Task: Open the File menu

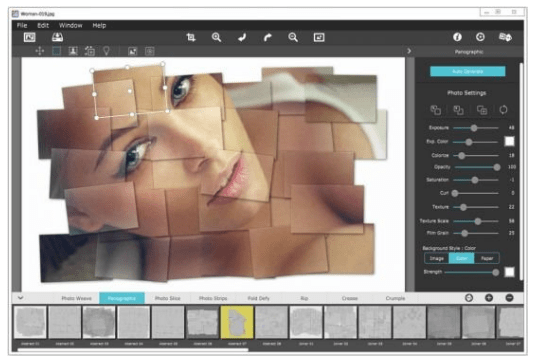Action: pyautogui.click(x=22, y=25)
